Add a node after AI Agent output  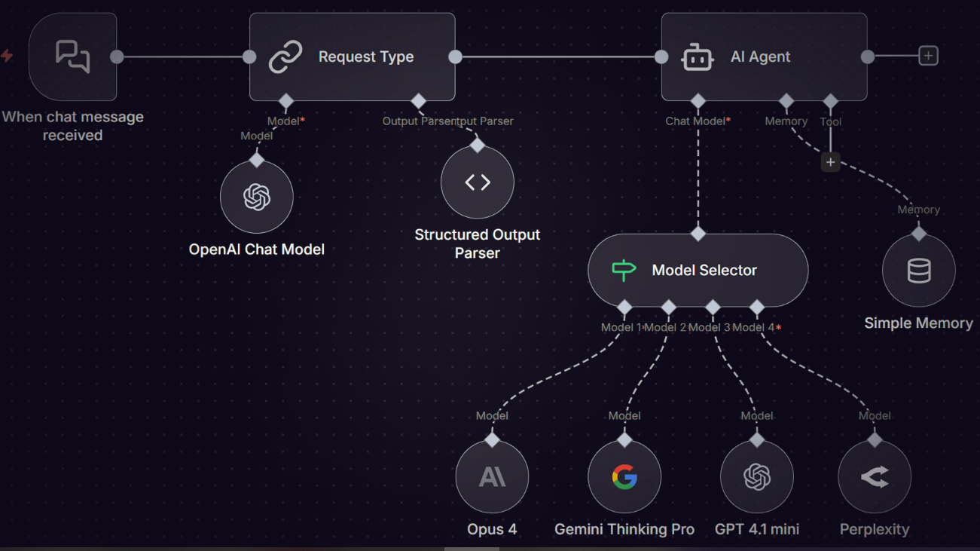[928, 56]
